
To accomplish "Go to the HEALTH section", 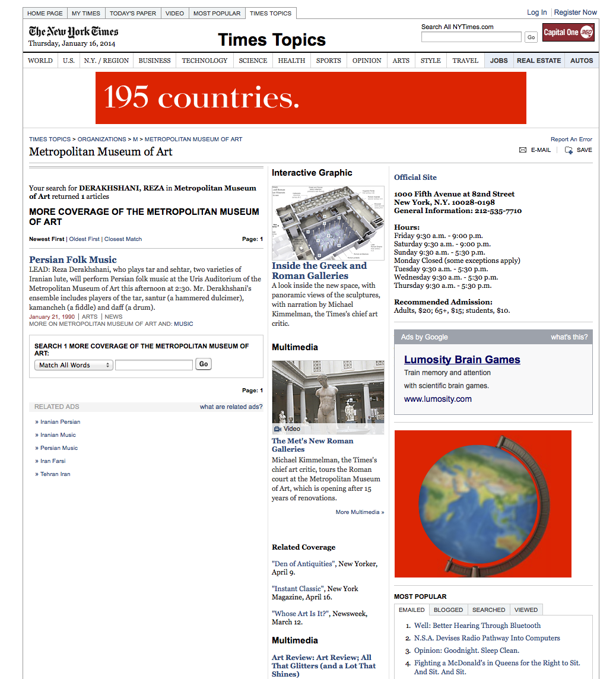I will (x=291, y=61).
